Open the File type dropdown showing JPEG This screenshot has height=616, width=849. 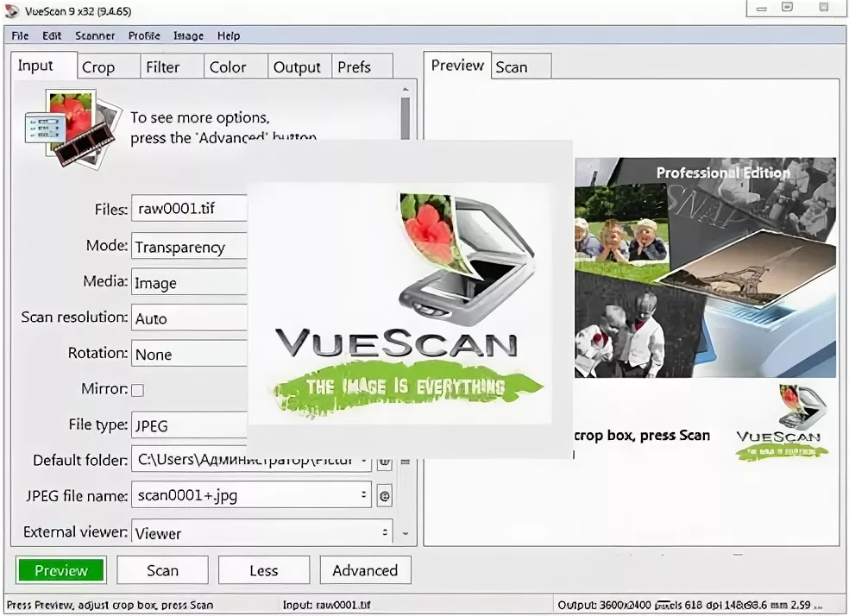(189, 425)
